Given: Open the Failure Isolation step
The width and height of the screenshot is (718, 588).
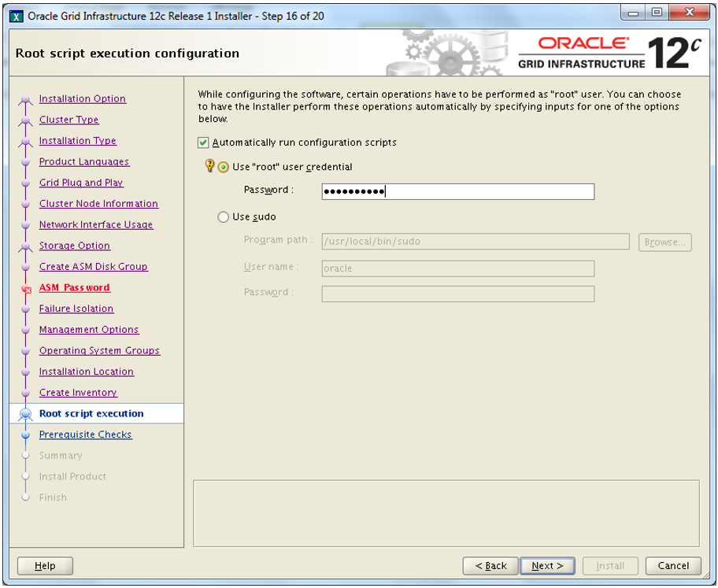Looking at the screenshot, I should pyautogui.click(x=76, y=309).
